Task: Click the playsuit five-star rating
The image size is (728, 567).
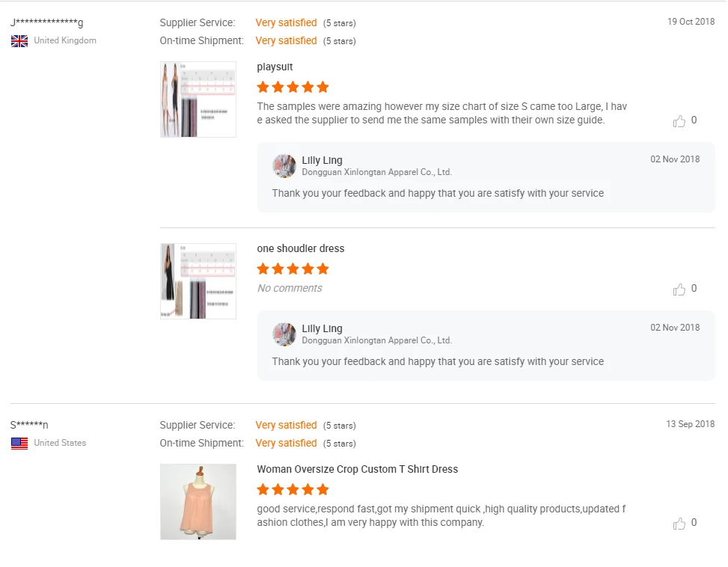Action: tap(293, 88)
